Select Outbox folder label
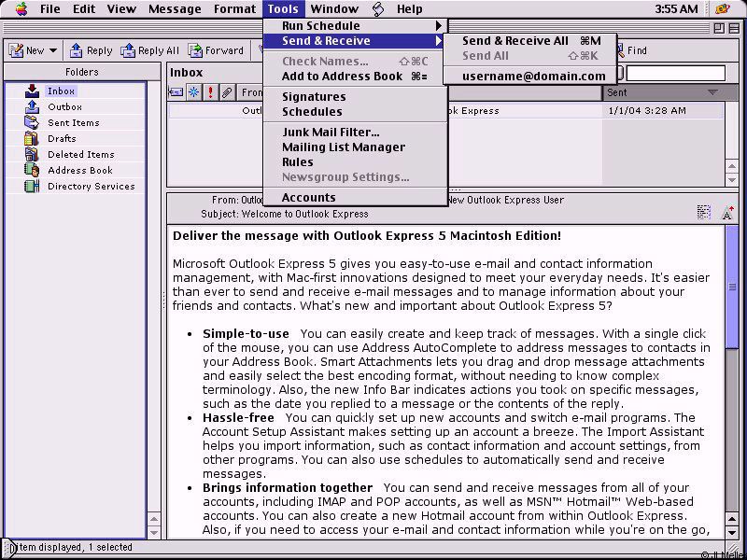 point(64,106)
